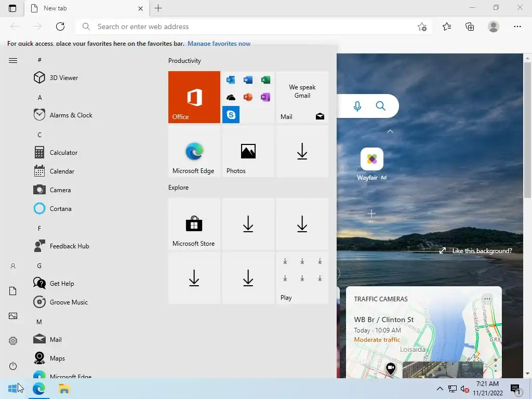532x399 pixels.
Task: Click the muted volume tray icon
Action: (464, 389)
